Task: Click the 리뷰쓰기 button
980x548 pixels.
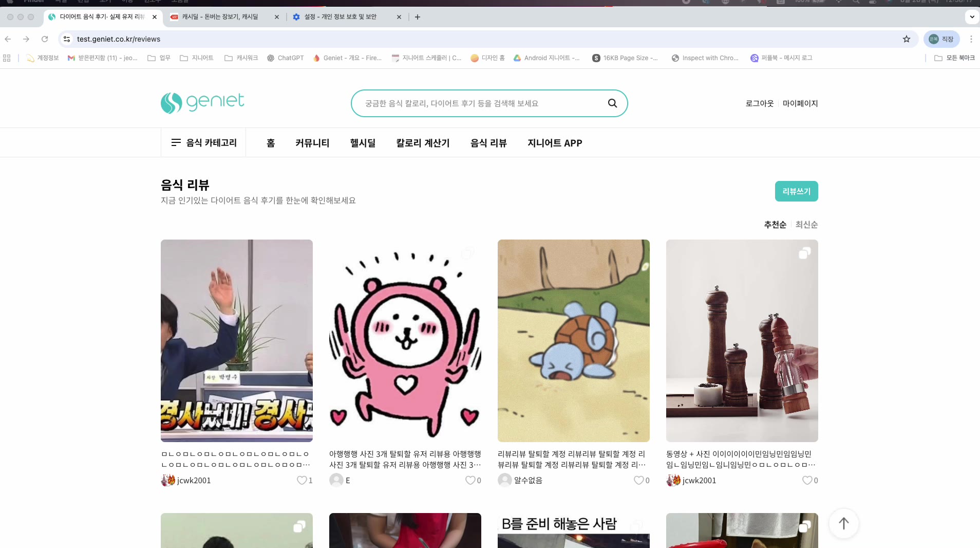Action: pos(796,191)
